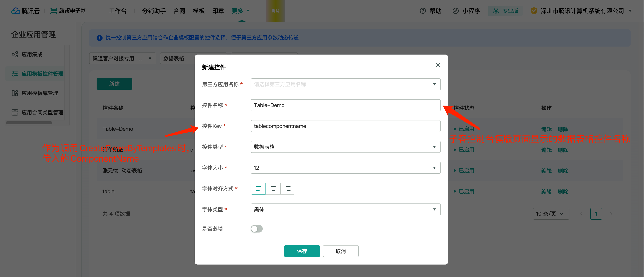Click the help question-mark icon
644x277 pixels.
pos(422,11)
